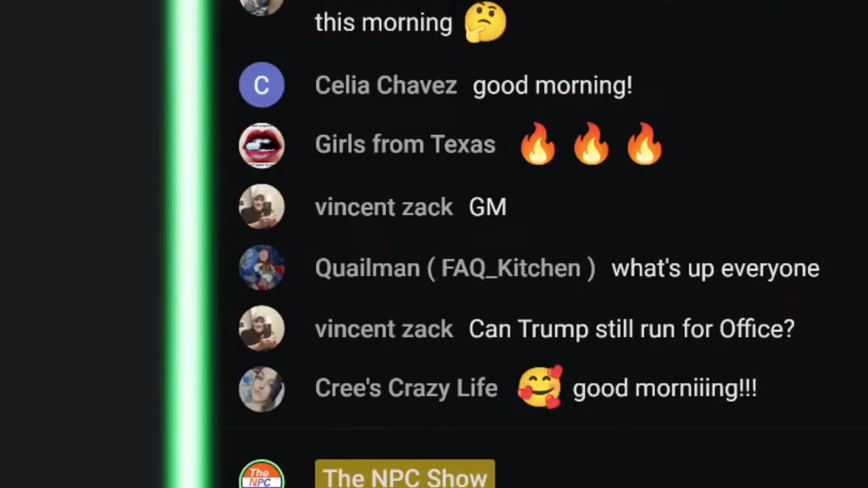
Task: Click Girls from Texas lips avatar
Action: pos(262,146)
